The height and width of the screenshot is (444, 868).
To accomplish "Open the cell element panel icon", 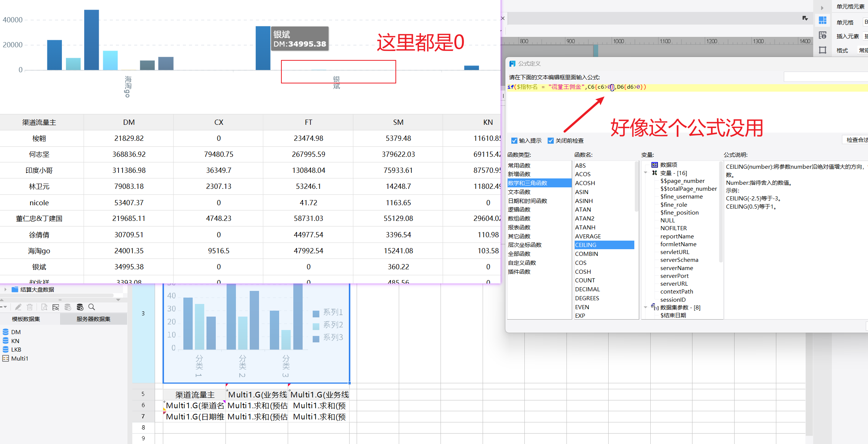I will click(823, 20).
